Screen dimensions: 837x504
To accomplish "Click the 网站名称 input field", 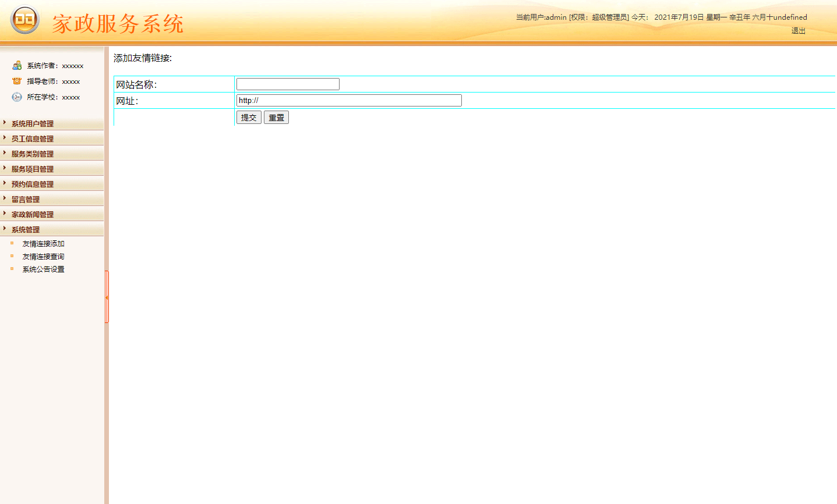I will point(287,83).
